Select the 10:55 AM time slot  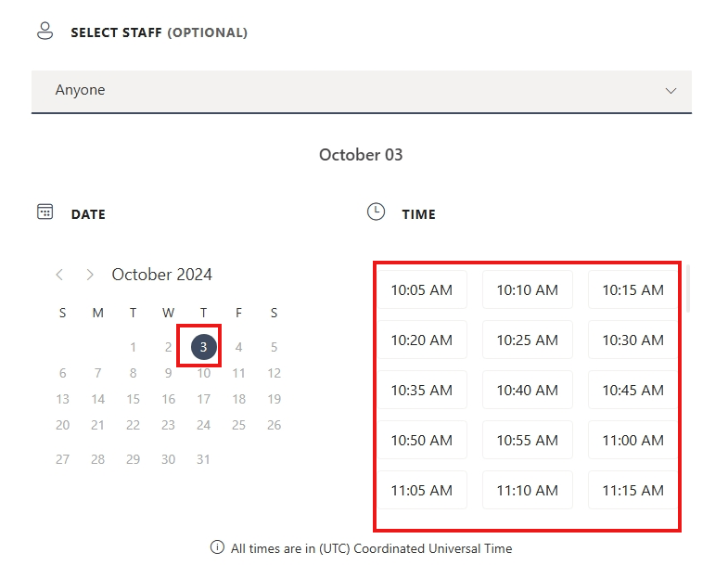tap(528, 440)
